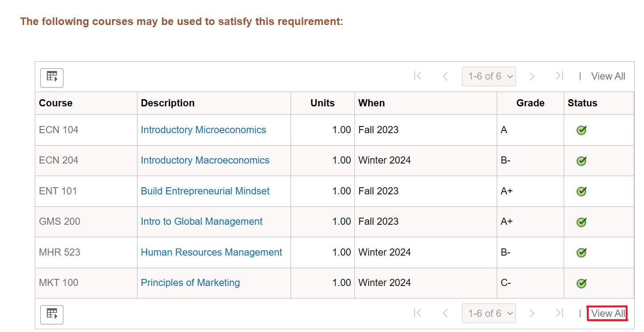Click the green status check for ECN 104
Viewport: 644px width, 332px height.
[581, 130]
